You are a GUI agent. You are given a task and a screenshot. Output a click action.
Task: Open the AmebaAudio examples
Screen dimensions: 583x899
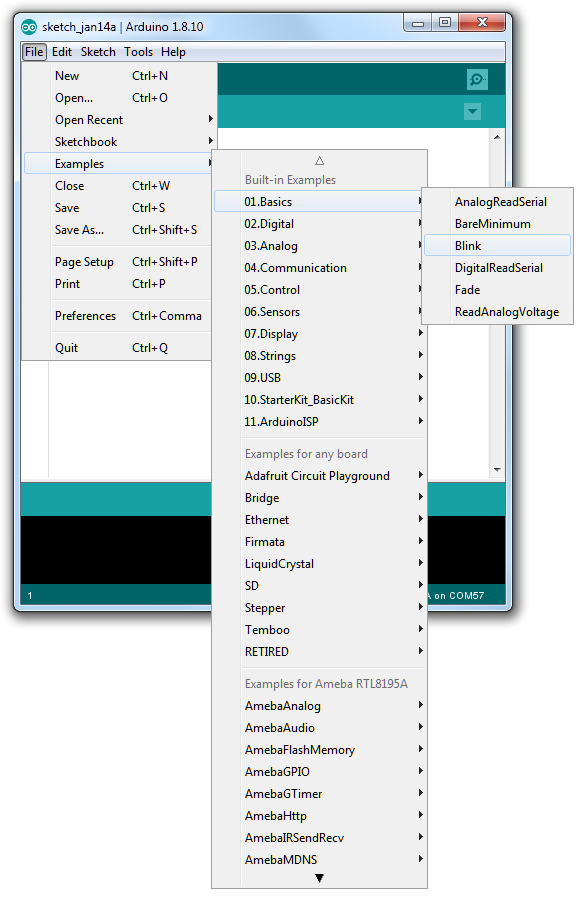tap(319, 728)
